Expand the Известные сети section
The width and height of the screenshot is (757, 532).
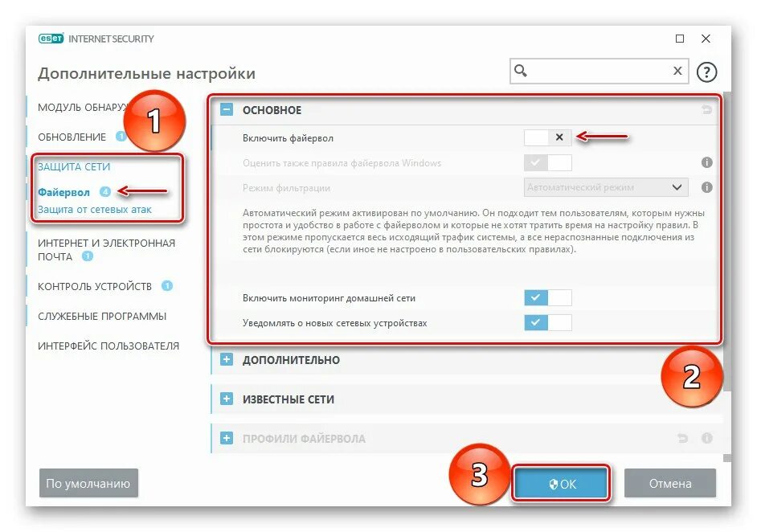coord(227,399)
